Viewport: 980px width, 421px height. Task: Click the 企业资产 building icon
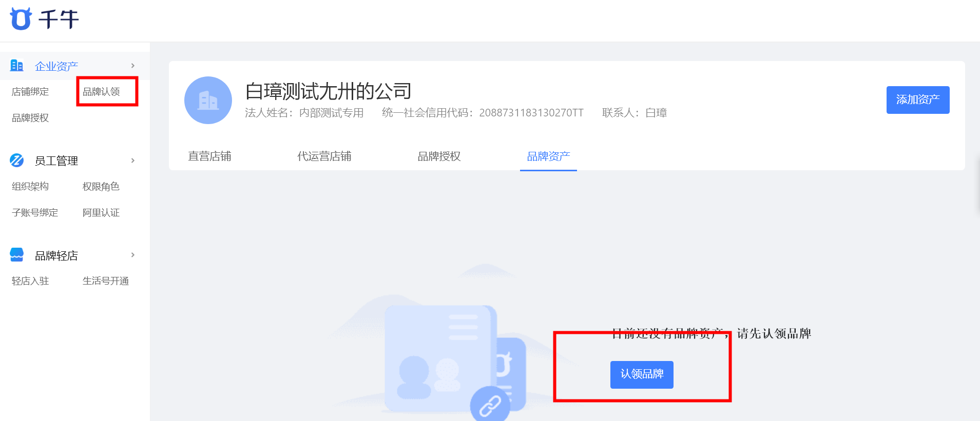17,66
